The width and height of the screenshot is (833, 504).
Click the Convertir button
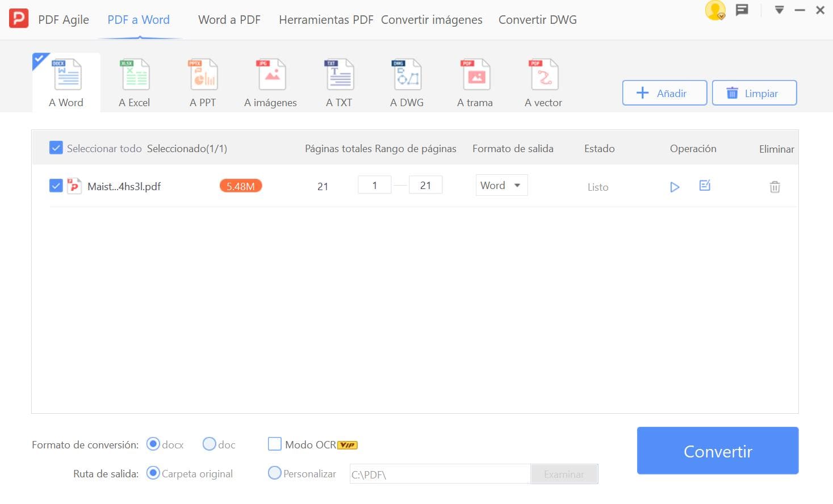tap(718, 451)
